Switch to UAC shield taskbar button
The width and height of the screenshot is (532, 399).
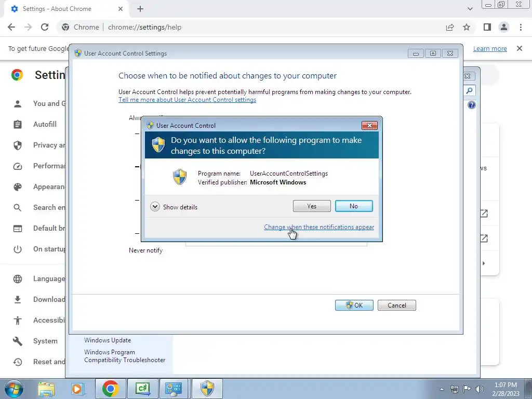tap(207, 389)
